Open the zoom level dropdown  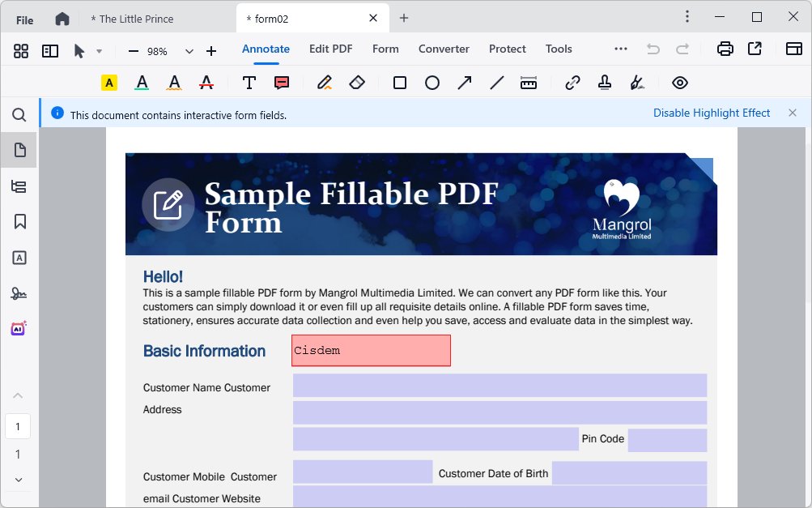point(189,51)
